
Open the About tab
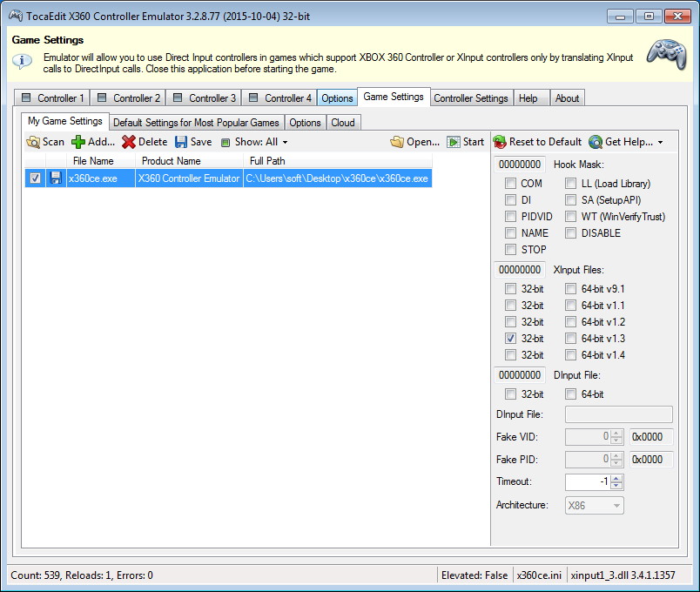567,98
